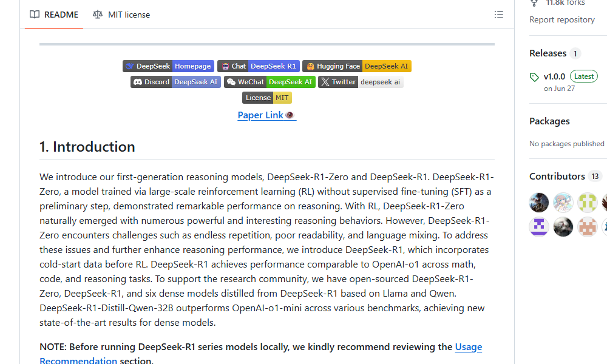Viewport: 607px width, 364px height.
Task: Click the Latest release badge
Action: point(583,76)
